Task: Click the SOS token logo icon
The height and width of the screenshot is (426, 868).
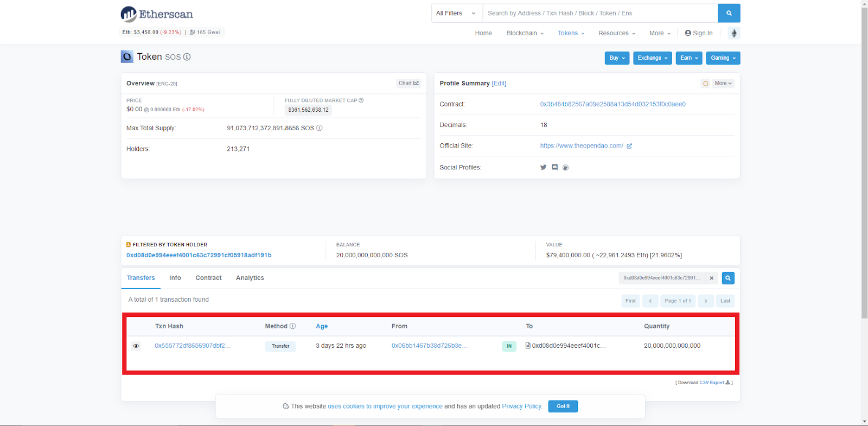Action: [x=127, y=56]
